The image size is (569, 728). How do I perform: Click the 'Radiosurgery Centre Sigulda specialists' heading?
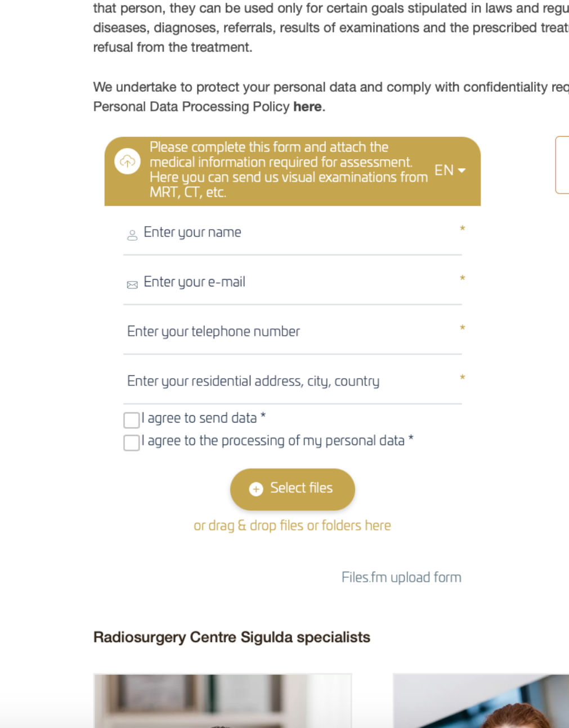(x=232, y=637)
